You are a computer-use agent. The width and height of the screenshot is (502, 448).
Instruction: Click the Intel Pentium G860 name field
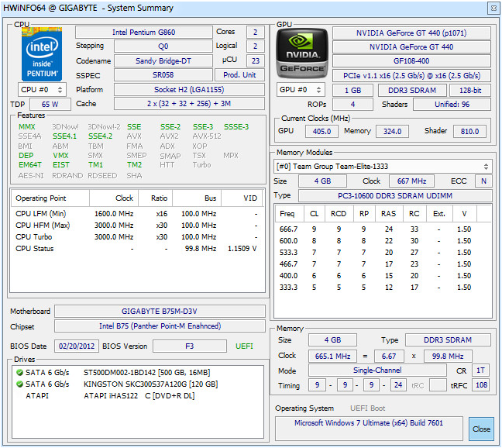tap(144, 33)
